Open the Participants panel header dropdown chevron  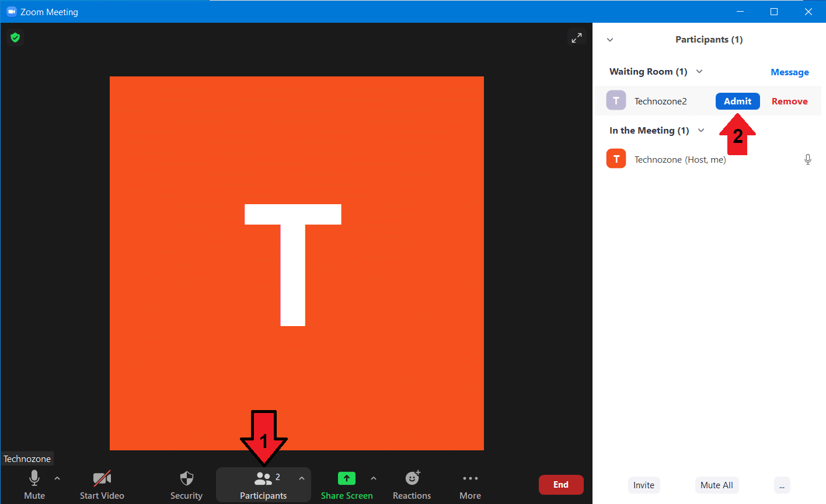610,40
